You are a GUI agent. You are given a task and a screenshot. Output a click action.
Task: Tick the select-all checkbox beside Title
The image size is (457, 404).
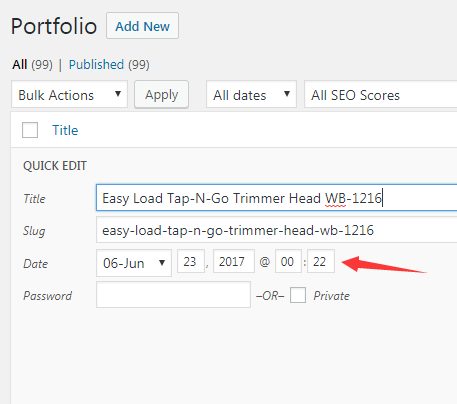[30, 130]
